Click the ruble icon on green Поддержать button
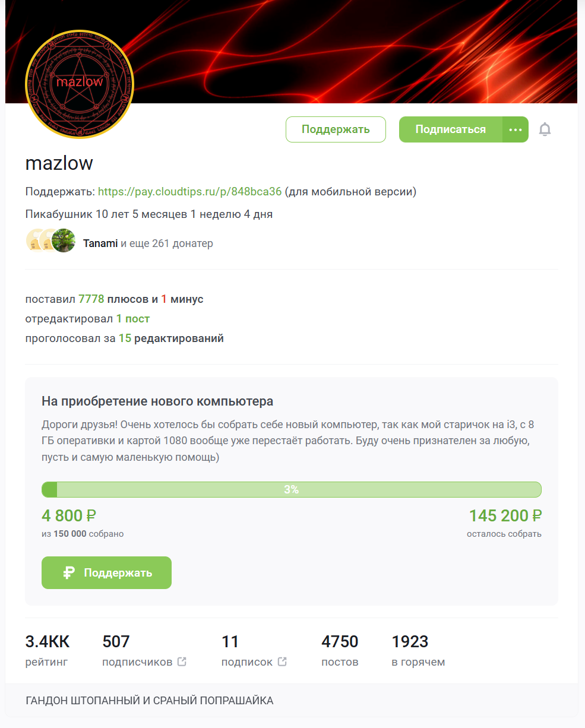585x728 pixels. coord(69,573)
